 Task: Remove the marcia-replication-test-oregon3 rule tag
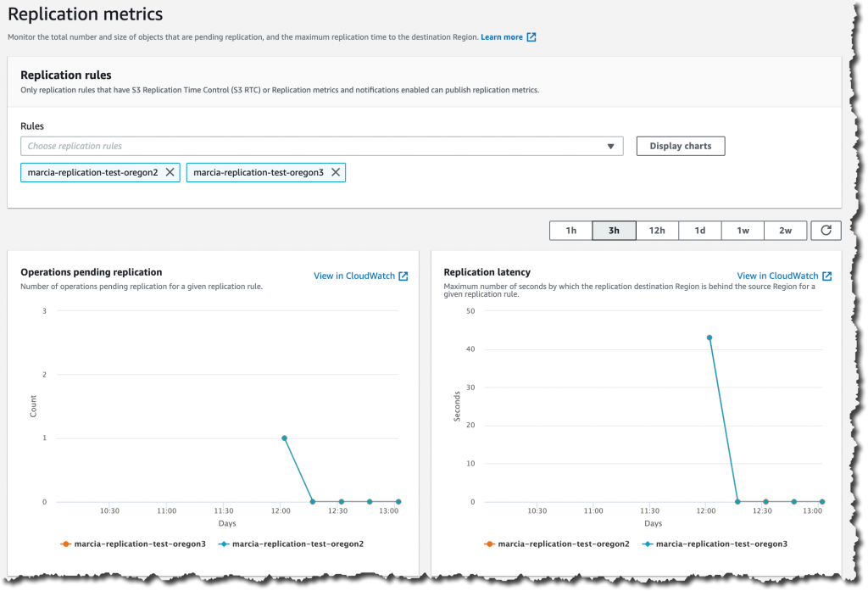[336, 172]
